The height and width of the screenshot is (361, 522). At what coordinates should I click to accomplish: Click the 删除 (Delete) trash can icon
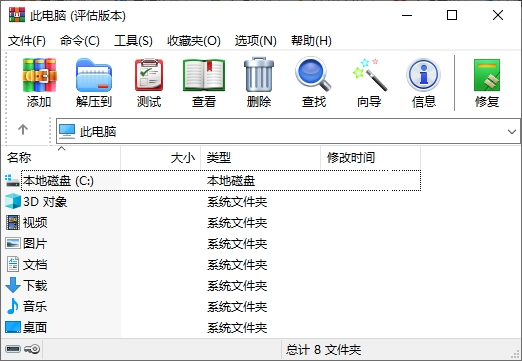click(x=259, y=75)
